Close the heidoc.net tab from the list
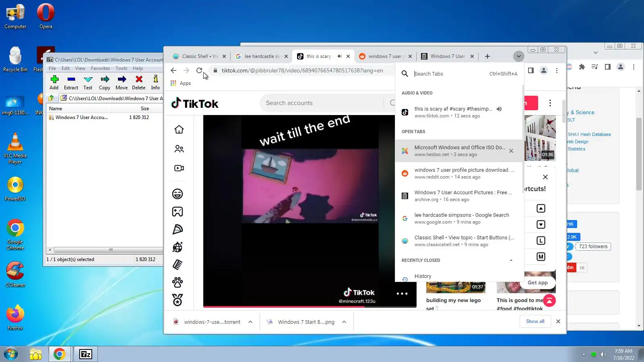Image resolution: width=644 pixels, height=362 pixels. click(x=511, y=151)
